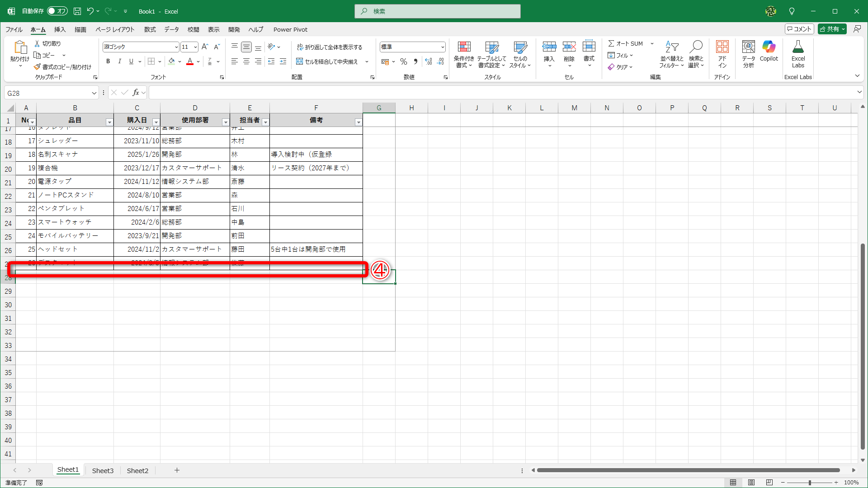Image resolution: width=868 pixels, height=488 pixels.
Task: Click Sort and Filter icon
Action: tap(671, 47)
